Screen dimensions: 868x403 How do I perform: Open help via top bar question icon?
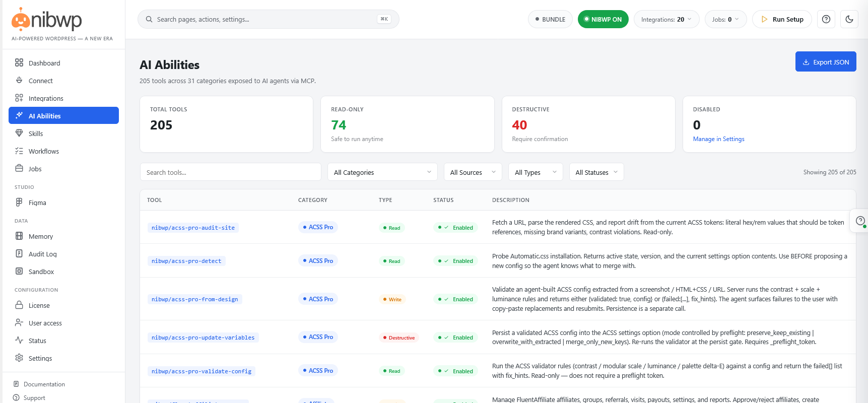point(826,19)
